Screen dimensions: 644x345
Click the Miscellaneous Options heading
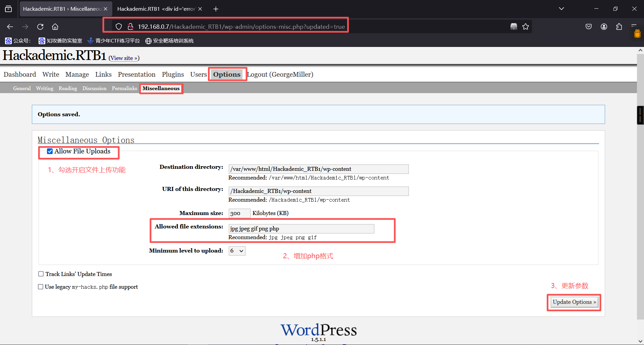point(86,140)
